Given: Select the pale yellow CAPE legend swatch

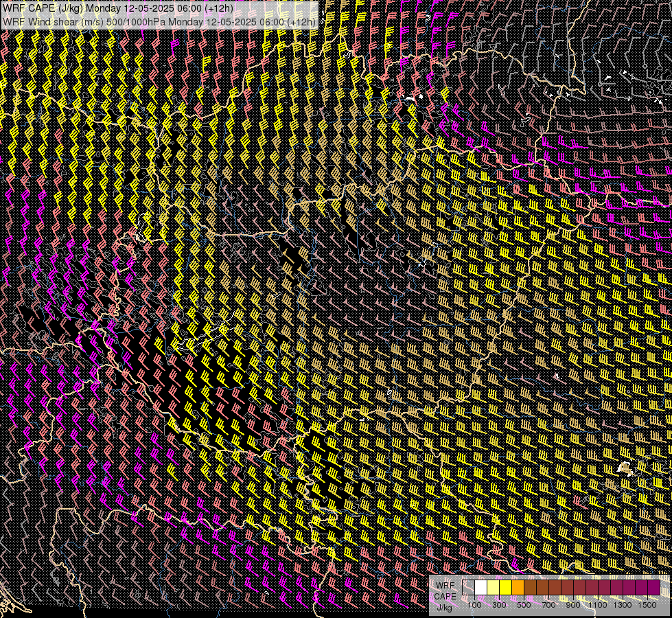Looking at the screenshot, I should tap(494, 587).
